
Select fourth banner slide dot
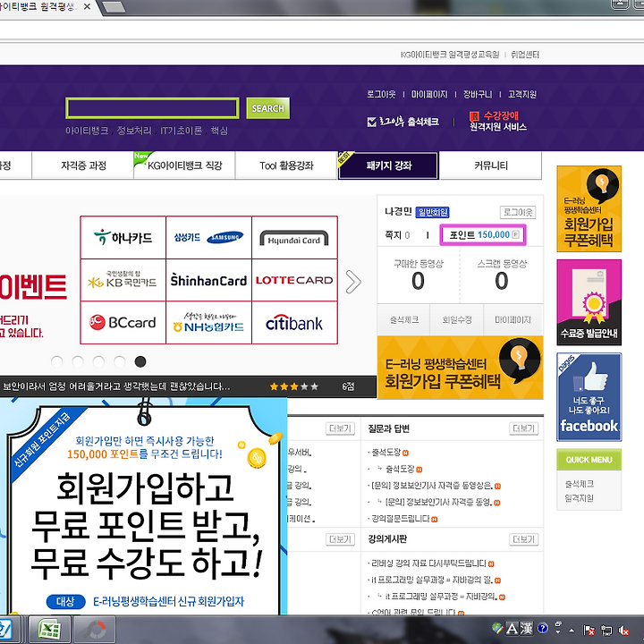coord(120,361)
